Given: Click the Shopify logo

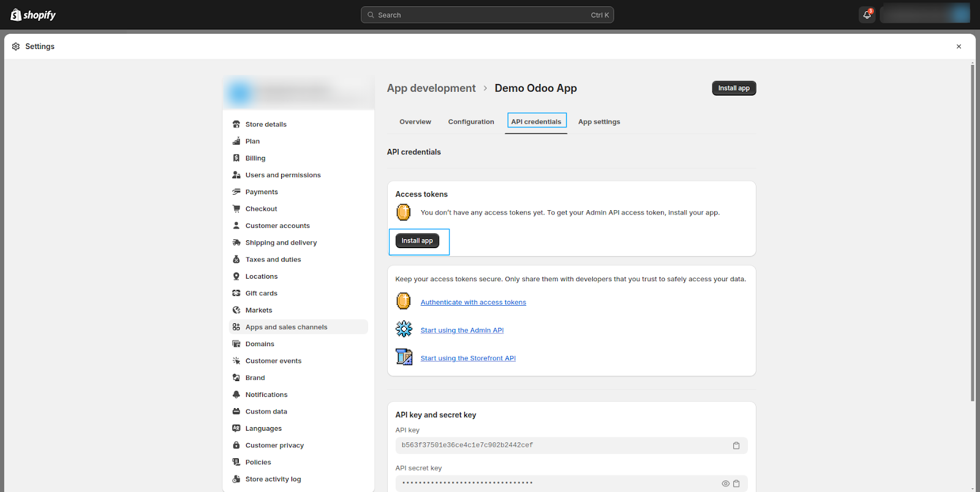Looking at the screenshot, I should click(x=33, y=15).
